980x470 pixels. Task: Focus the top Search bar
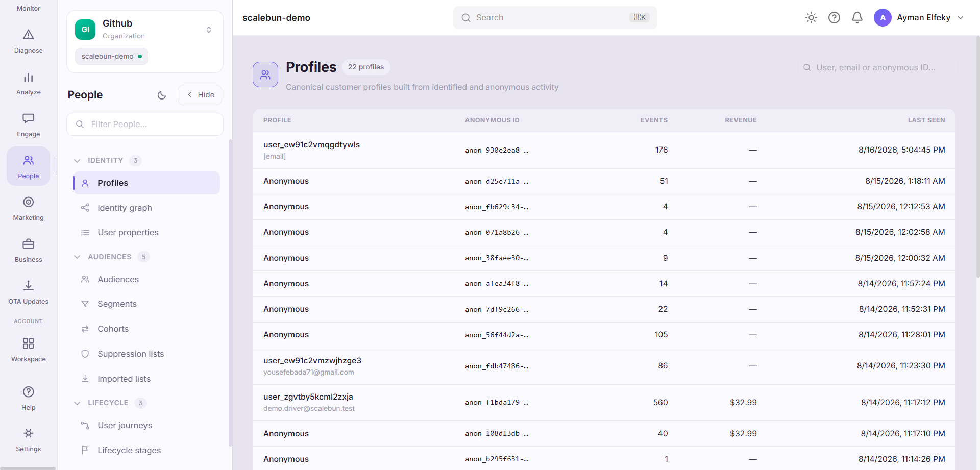tap(555, 18)
